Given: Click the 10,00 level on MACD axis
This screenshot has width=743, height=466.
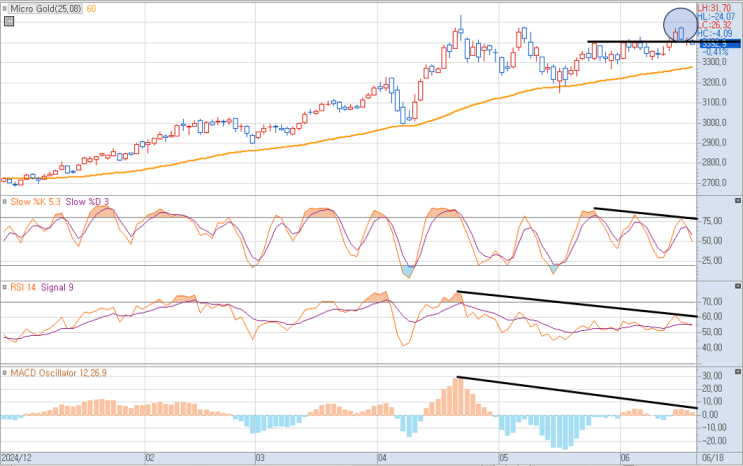Looking at the screenshot, I should coord(712,402).
